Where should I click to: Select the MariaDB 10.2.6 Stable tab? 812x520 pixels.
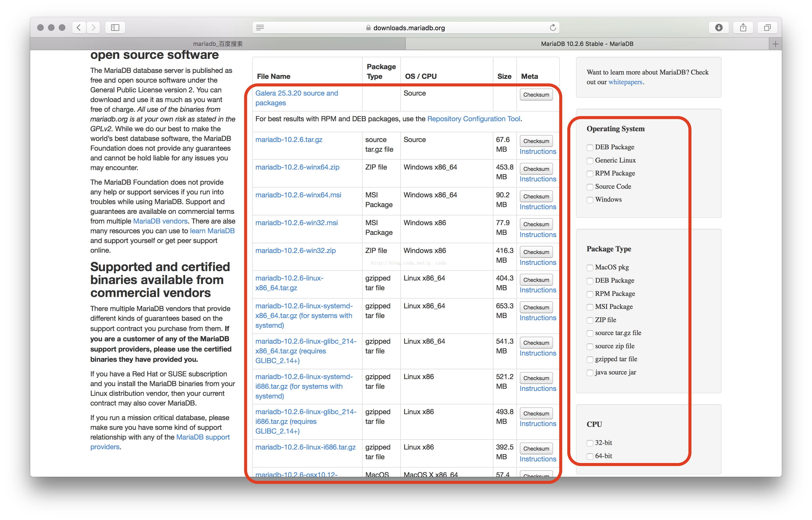(x=587, y=44)
